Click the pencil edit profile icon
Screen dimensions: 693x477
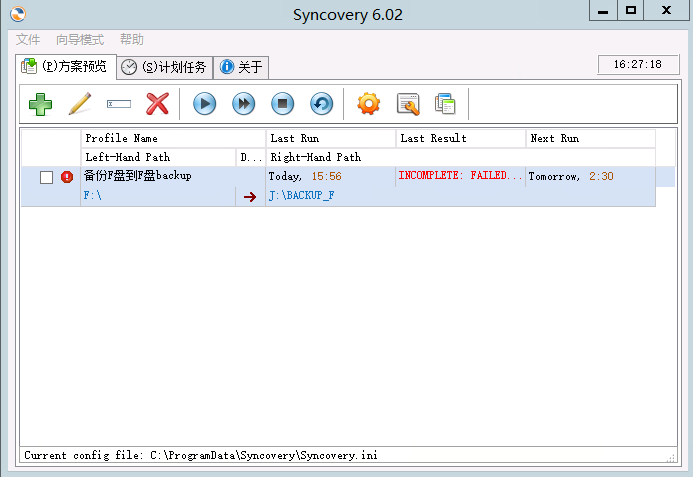pos(80,104)
